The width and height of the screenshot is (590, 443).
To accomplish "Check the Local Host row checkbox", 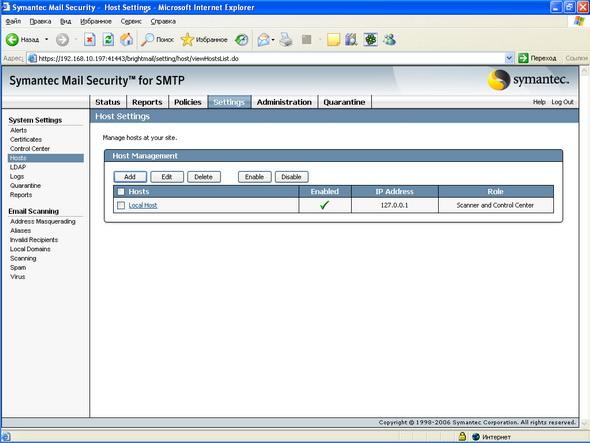I will 121,205.
